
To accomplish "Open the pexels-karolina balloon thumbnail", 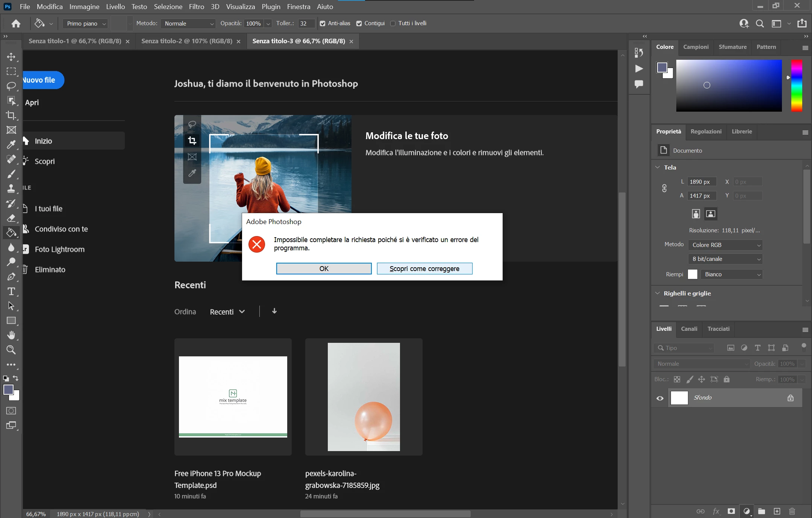I will coord(364,397).
